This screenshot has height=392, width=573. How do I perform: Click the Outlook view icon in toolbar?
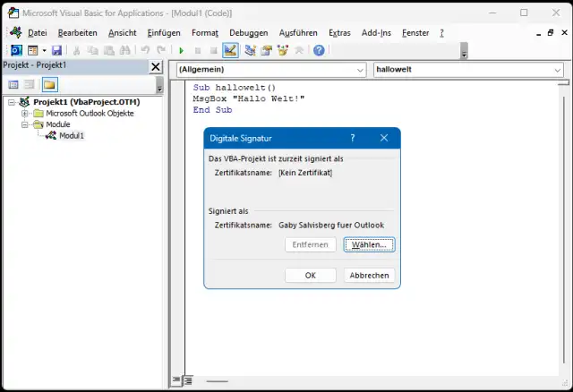pos(16,51)
